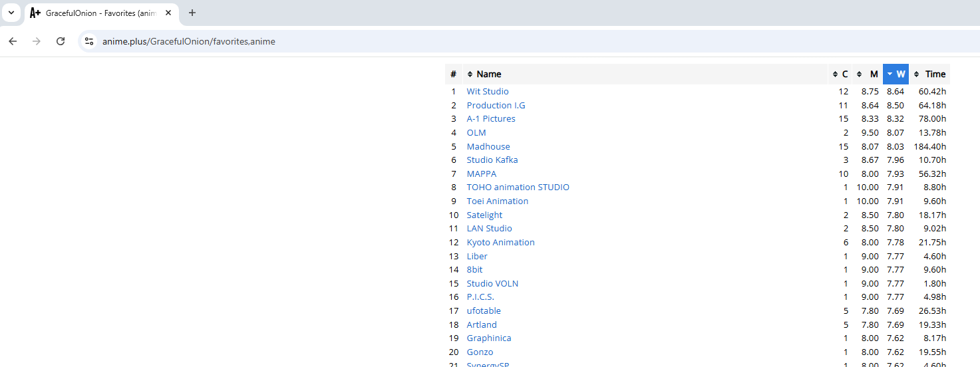980x367 pixels.
Task: Click OLM mean score 9.50
Action: [870, 133]
